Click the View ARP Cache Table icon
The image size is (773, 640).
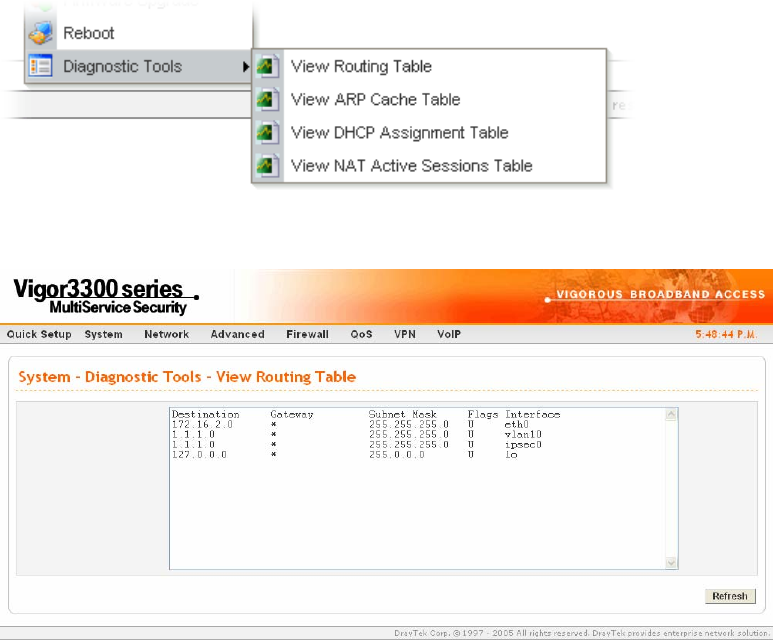click(268, 99)
